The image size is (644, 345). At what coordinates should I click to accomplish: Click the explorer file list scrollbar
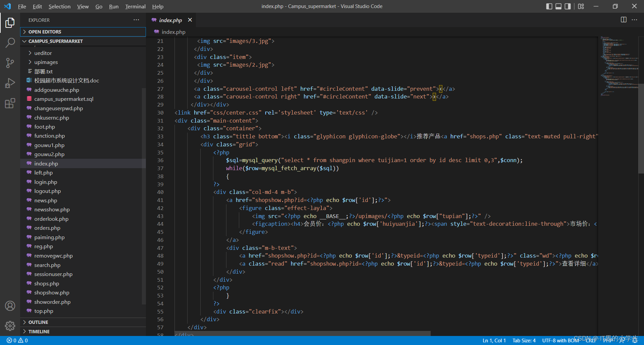tap(144, 196)
